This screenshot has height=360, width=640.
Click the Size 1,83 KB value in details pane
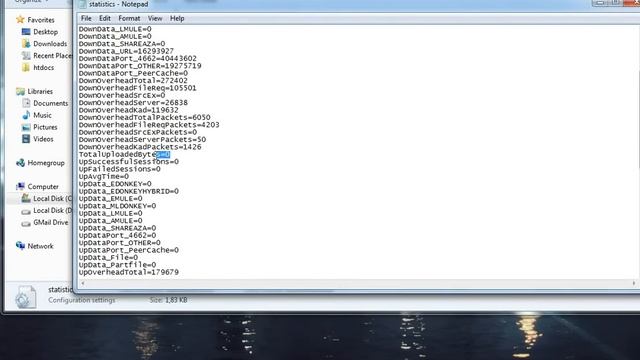click(x=176, y=300)
